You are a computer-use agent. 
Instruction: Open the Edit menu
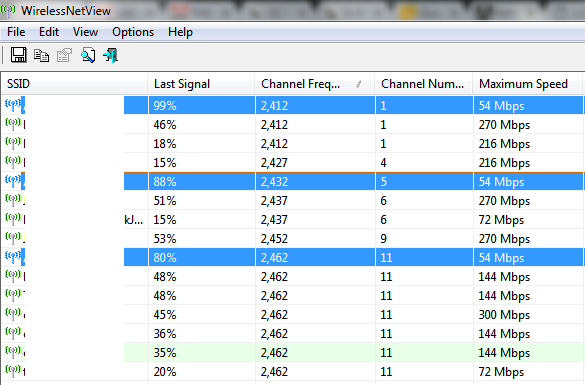point(49,32)
